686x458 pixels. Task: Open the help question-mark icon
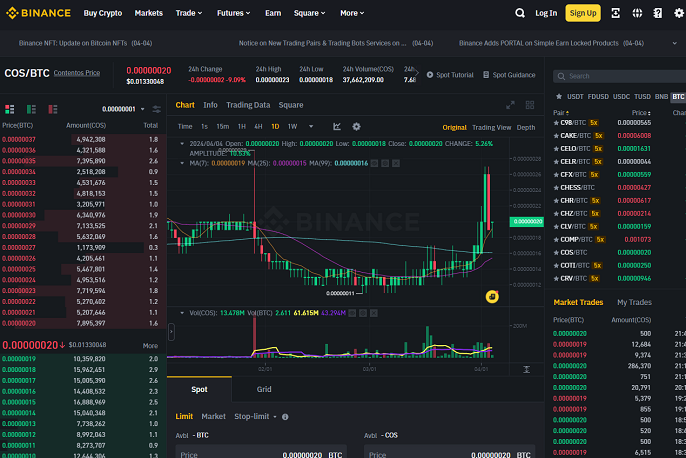(658, 13)
